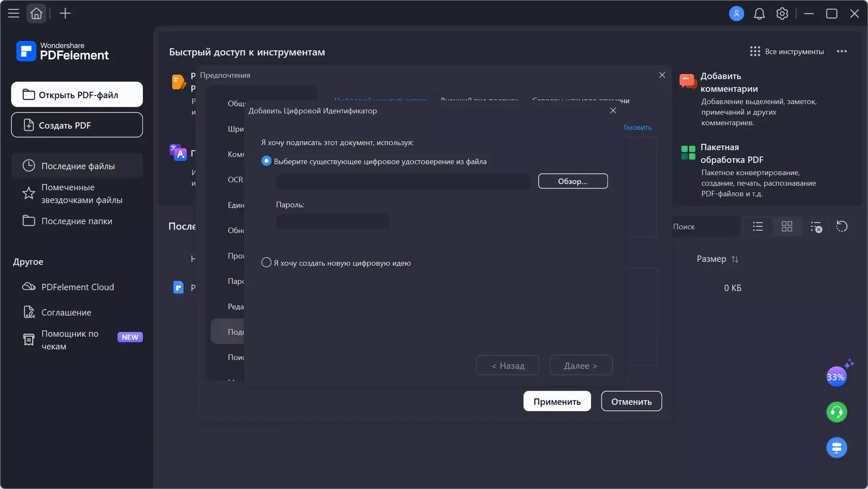Open the OCR preferences section
Image resolution: width=868 pixels, height=489 pixels.
[x=235, y=180]
